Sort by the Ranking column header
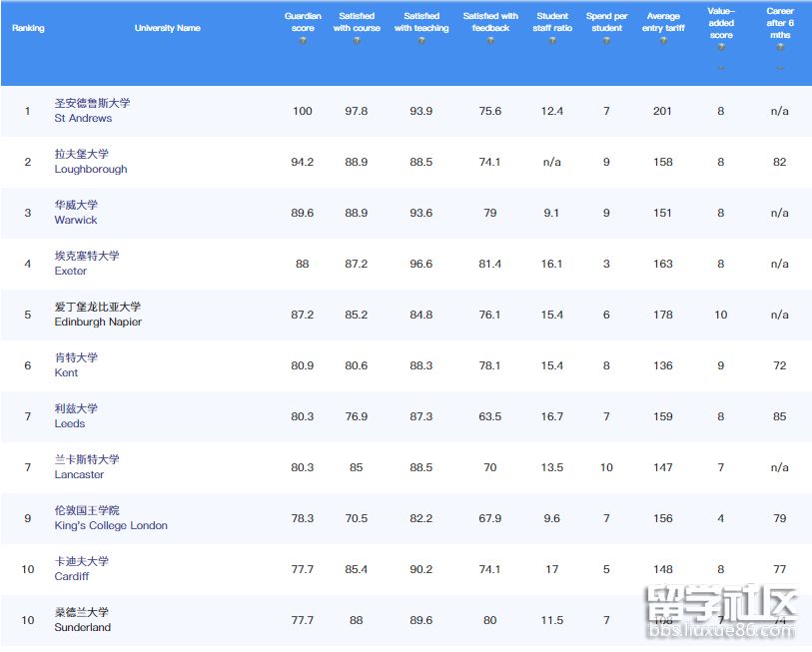812x652 pixels. tap(28, 28)
